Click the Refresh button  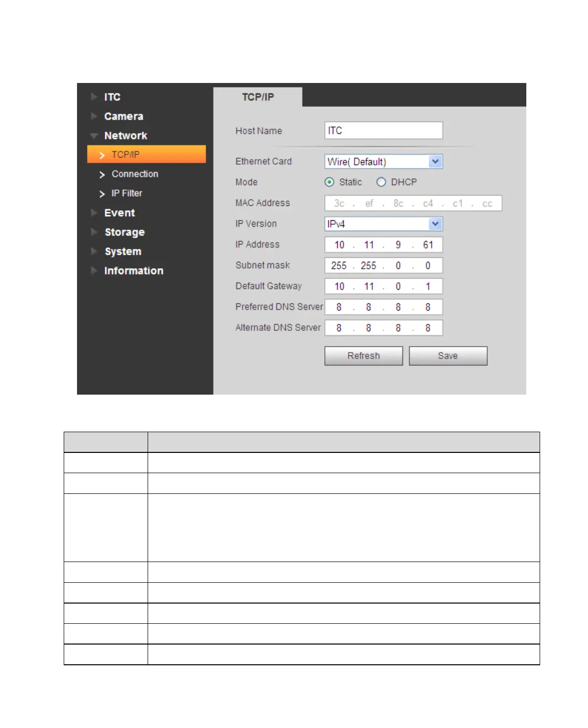click(x=363, y=356)
